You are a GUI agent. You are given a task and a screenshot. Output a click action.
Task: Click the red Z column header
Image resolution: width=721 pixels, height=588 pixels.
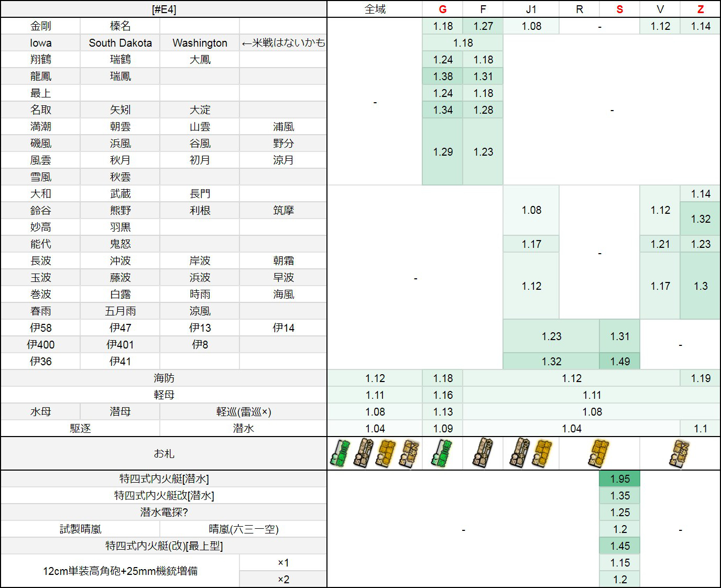pos(701,9)
